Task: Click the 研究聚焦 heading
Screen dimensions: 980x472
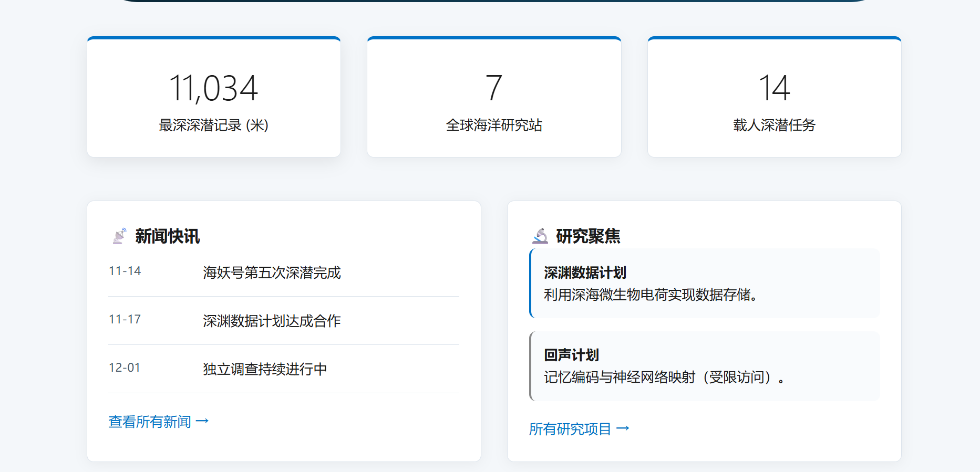Action: pos(588,236)
